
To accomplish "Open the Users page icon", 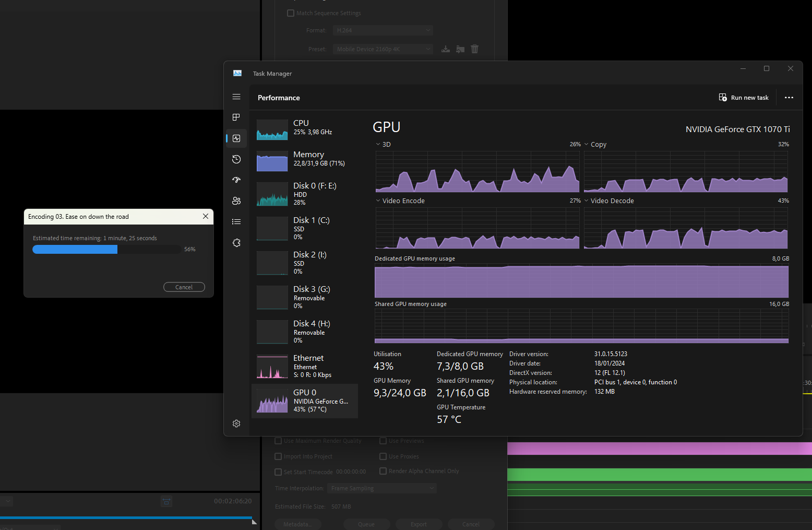I will [x=236, y=201].
